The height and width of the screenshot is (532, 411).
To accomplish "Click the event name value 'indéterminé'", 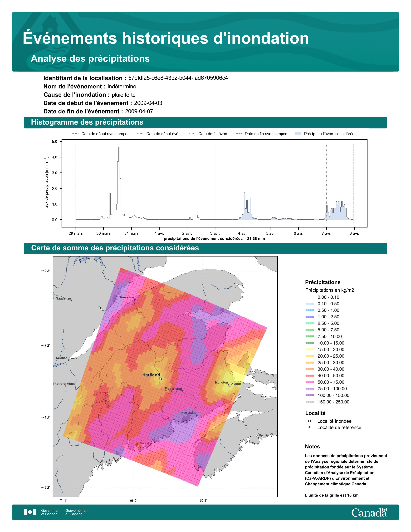I will (122, 86).
